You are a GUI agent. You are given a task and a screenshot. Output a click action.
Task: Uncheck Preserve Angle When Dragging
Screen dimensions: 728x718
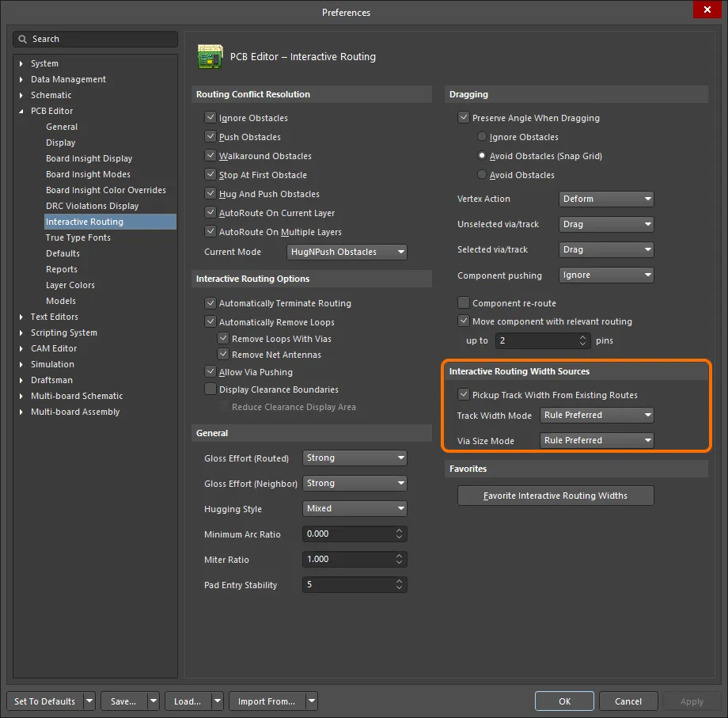pos(464,117)
